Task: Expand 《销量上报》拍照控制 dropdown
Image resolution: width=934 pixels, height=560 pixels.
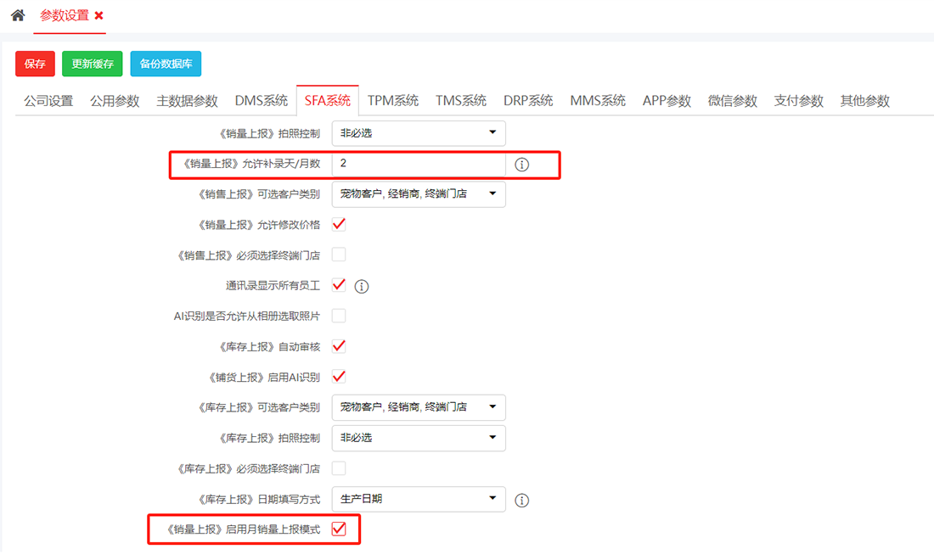Action: (x=419, y=133)
